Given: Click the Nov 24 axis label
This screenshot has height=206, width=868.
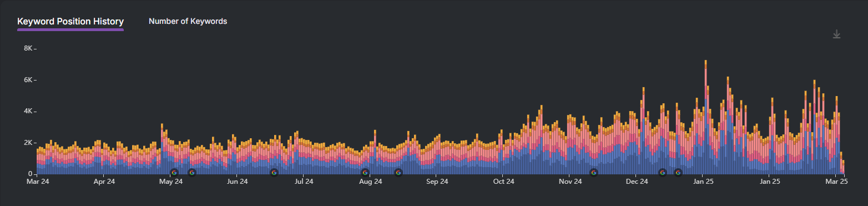Looking at the screenshot, I should point(570,182).
